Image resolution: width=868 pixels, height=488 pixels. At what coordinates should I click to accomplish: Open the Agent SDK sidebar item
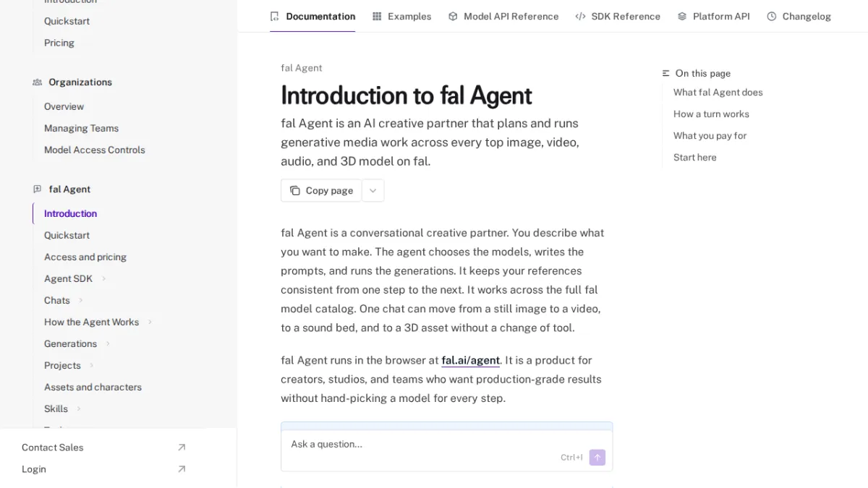[68, 279]
